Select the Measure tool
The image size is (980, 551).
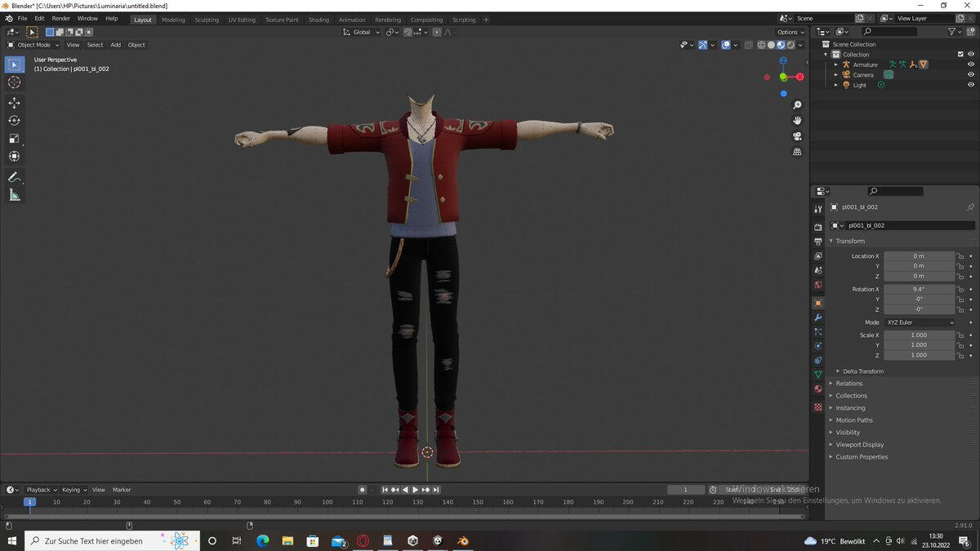click(15, 195)
